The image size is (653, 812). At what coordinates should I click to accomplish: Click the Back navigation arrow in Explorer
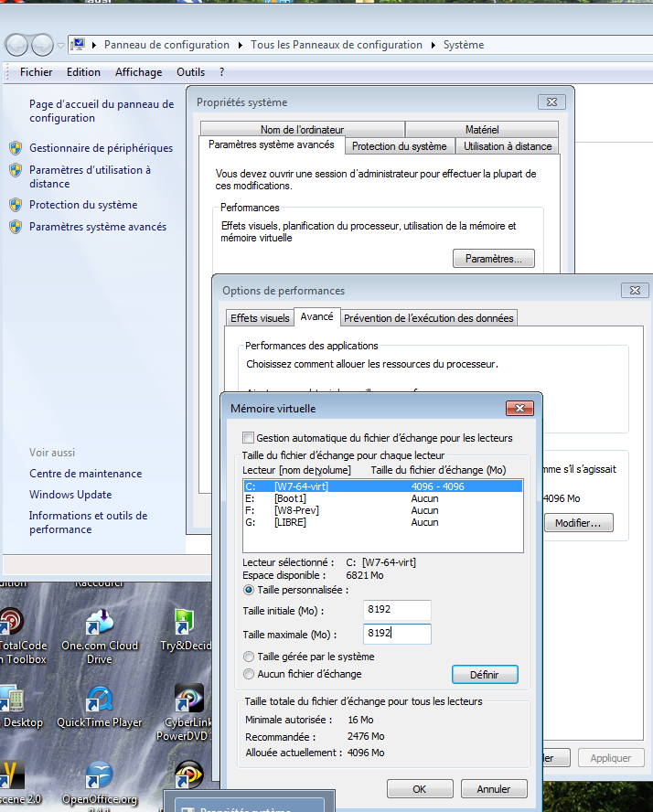coord(16,45)
